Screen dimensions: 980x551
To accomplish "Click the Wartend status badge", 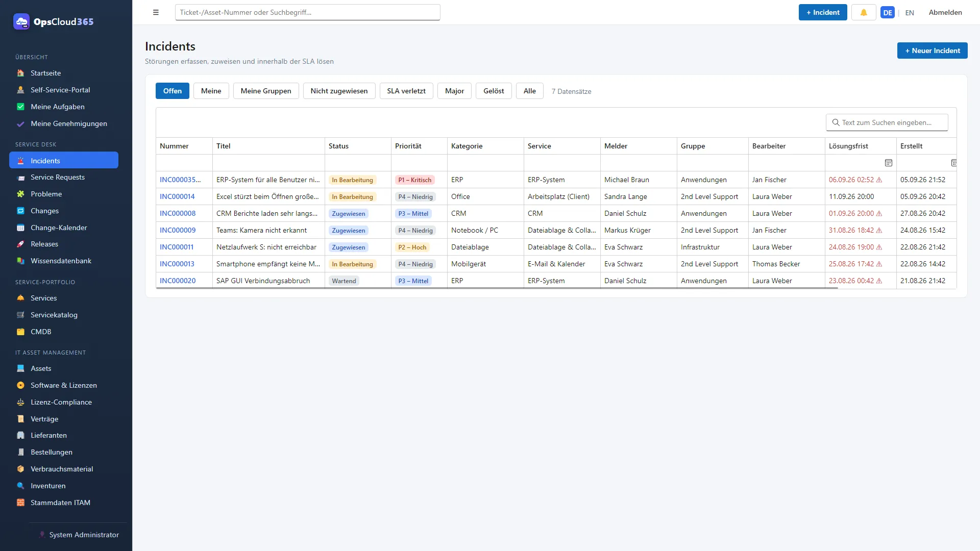I will tap(344, 281).
